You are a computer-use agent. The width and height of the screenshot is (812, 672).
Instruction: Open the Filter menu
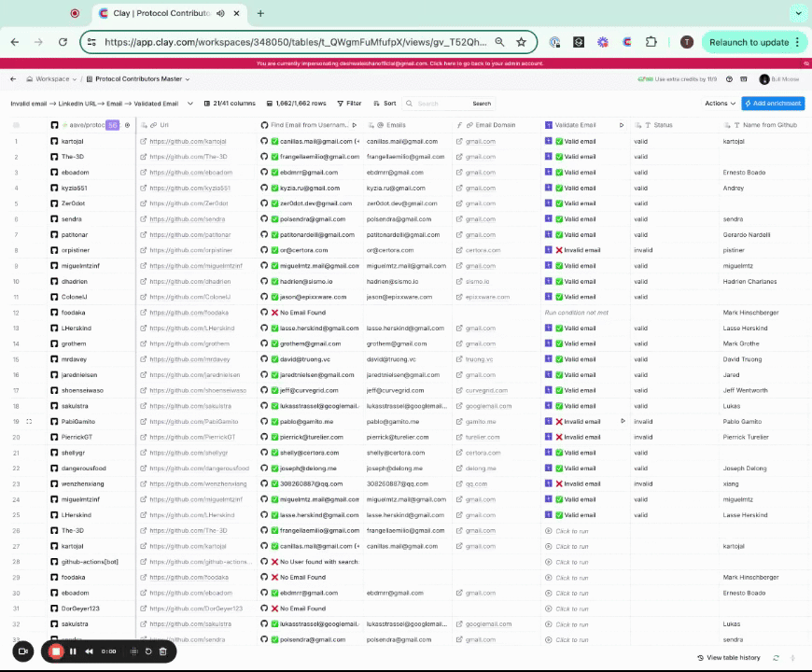349,104
